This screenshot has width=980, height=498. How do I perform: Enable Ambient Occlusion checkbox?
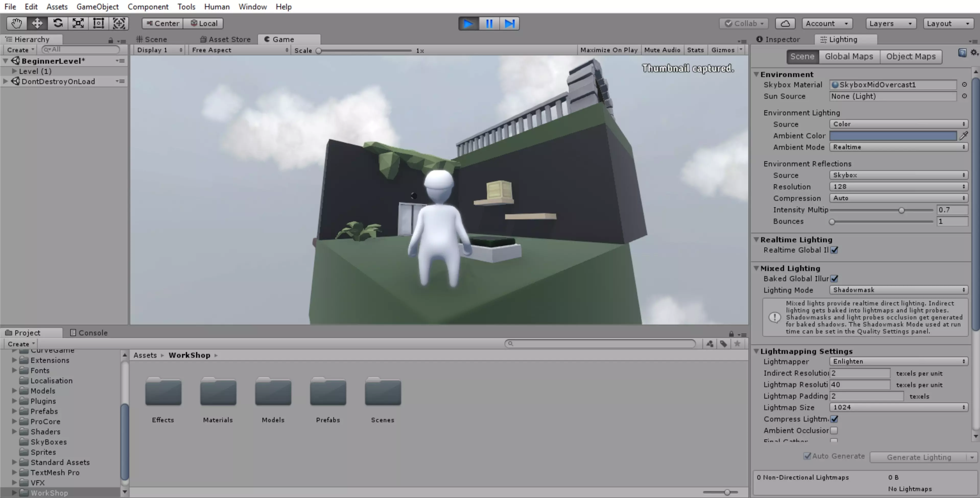point(834,430)
